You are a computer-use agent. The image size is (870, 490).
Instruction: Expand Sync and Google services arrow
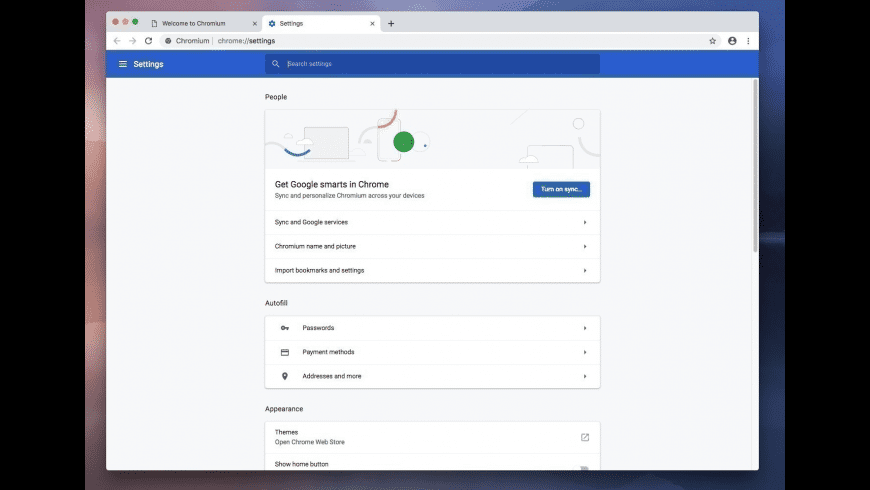point(585,223)
